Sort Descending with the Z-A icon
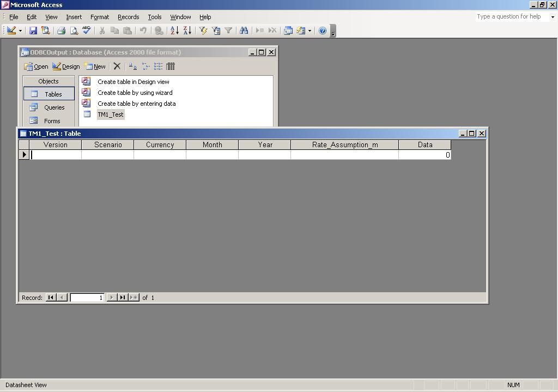Image resolution: width=558 pixels, height=392 pixels. [187, 31]
